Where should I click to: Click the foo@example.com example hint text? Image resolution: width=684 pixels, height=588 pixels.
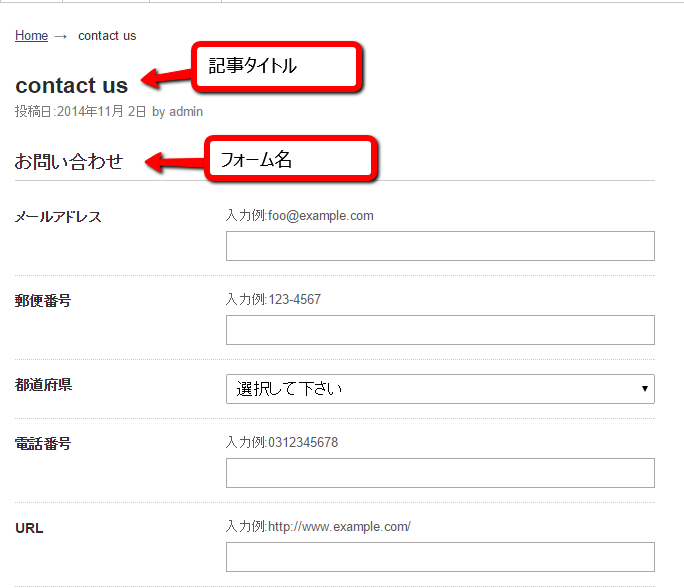point(300,215)
